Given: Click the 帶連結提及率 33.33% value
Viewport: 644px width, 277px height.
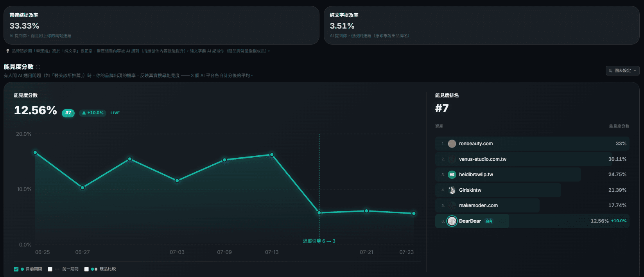Looking at the screenshot, I should click(x=24, y=26).
